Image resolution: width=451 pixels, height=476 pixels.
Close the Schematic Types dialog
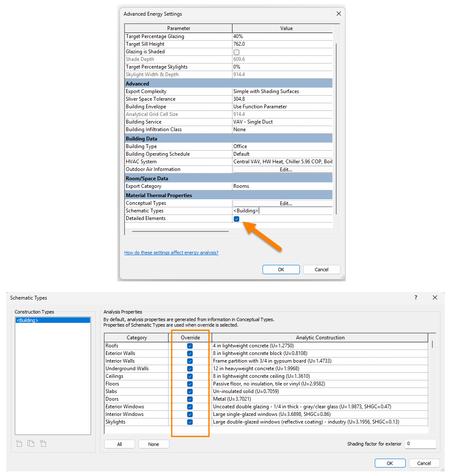(x=434, y=298)
